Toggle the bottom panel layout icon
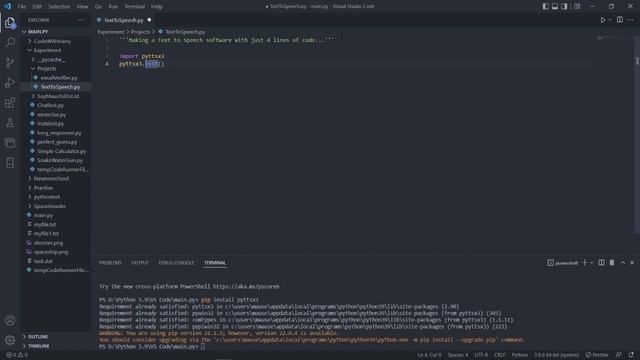Screen dimensions: 640x360 click(555, 7)
